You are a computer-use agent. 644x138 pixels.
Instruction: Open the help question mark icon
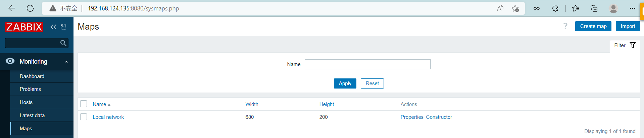pyautogui.click(x=565, y=26)
